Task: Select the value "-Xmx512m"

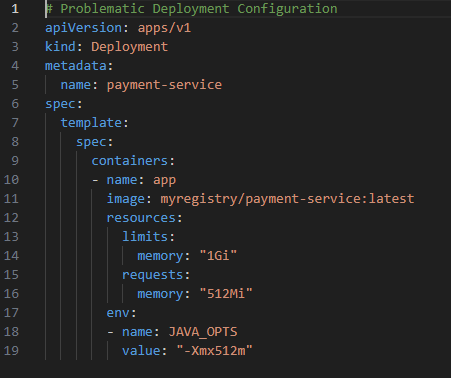Action: point(214,351)
